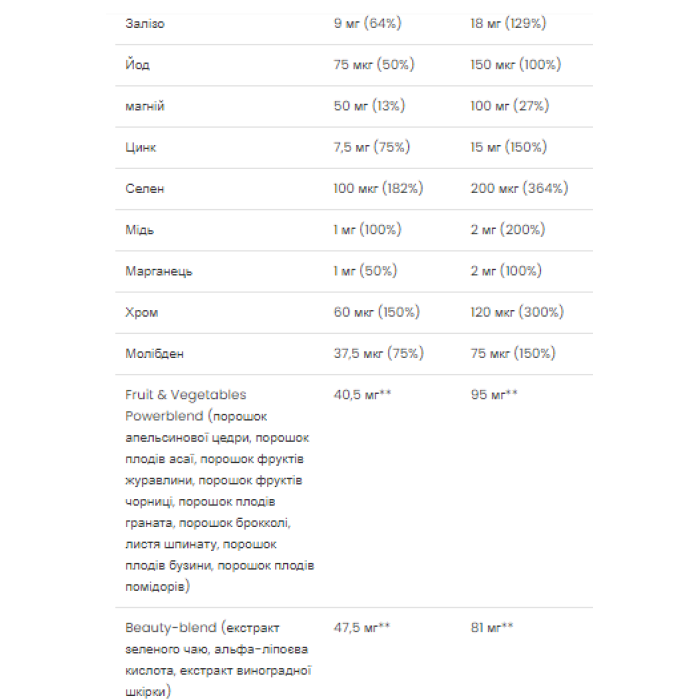700x700 pixels.
Task: Click the Молібден row label
Action: (155, 353)
